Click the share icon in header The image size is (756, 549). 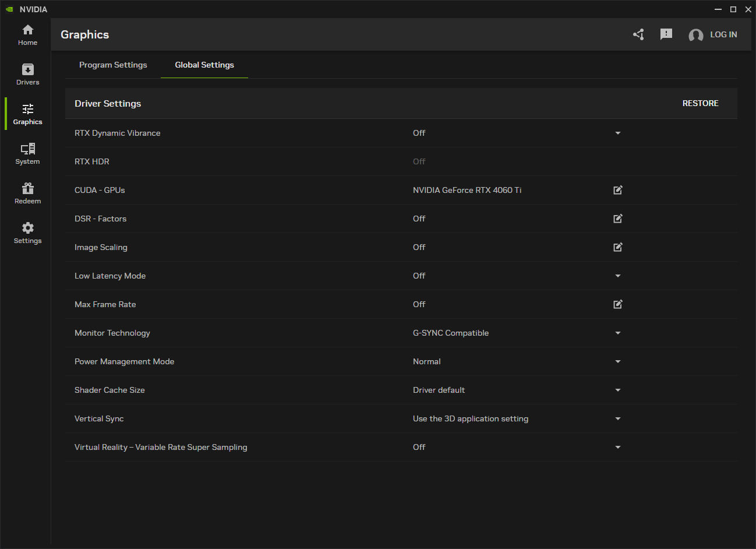(638, 34)
